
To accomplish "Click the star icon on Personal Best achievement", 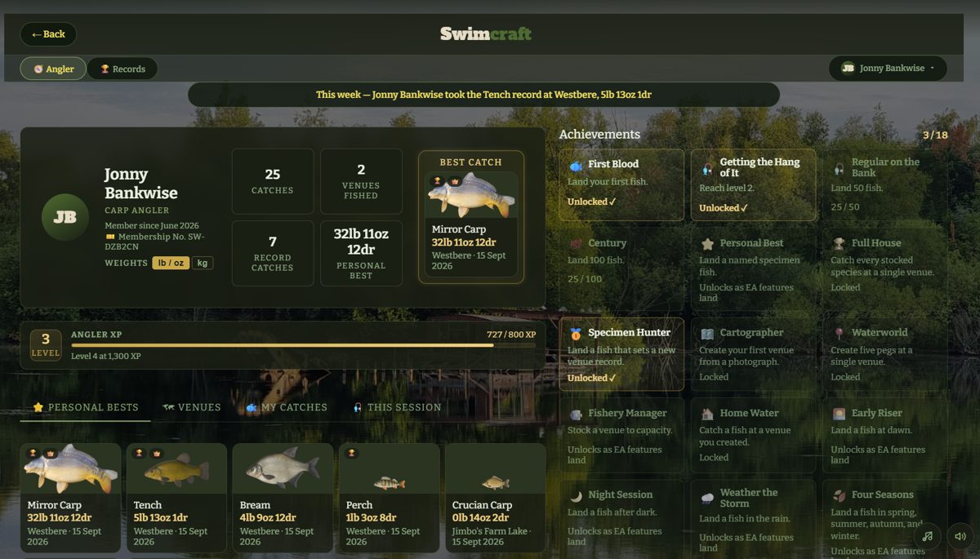I will [x=707, y=243].
